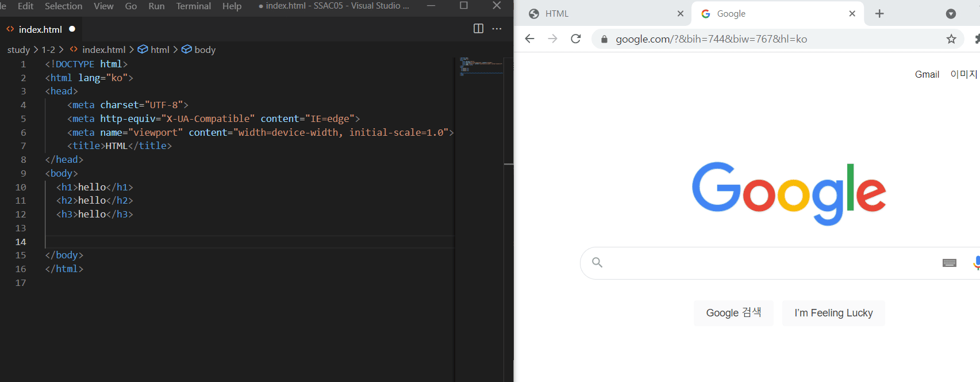
Task: Close the Google browser tab
Action: coord(852,14)
